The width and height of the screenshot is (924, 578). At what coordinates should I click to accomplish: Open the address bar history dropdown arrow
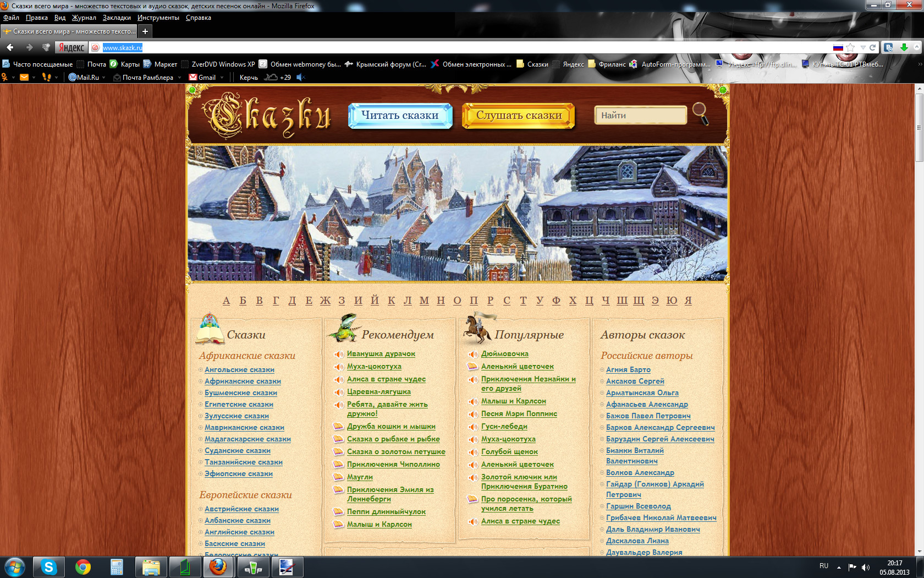tap(863, 47)
